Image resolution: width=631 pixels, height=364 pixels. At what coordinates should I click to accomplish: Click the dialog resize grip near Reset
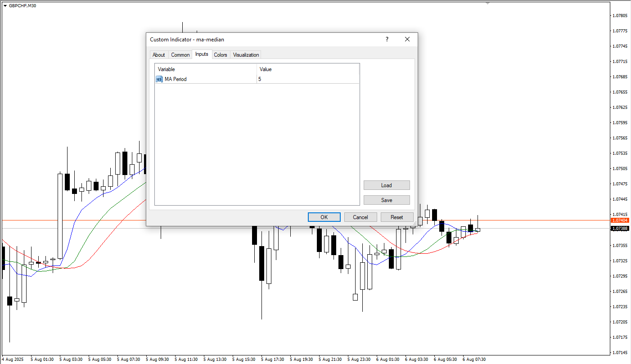(x=415, y=223)
